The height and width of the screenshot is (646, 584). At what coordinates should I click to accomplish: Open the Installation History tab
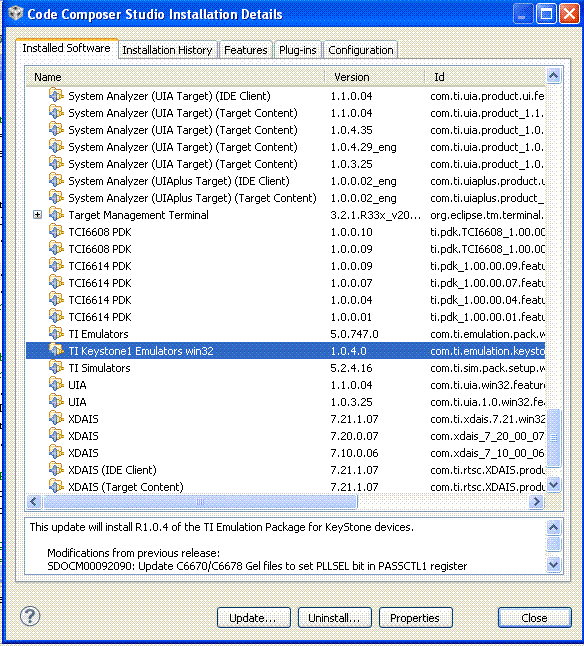[x=167, y=50]
